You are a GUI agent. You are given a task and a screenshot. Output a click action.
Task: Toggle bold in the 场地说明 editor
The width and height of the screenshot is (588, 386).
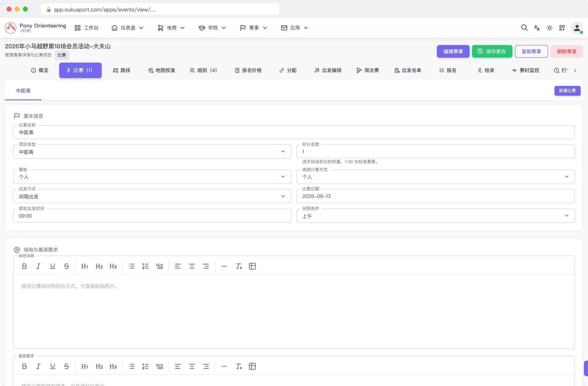click(24, 266)
